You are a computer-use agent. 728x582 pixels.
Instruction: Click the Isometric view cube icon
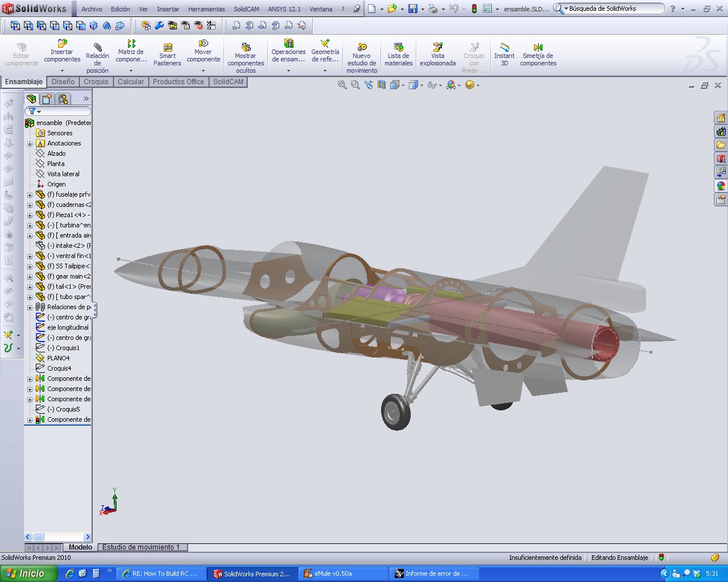click(94, 26)
